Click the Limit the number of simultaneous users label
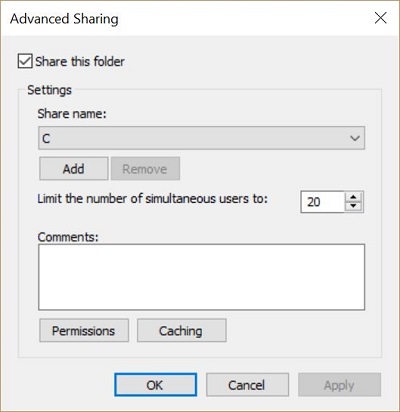 coord(153,199)
